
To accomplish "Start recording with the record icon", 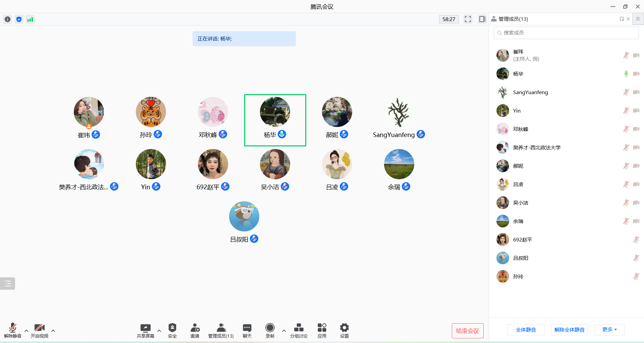I will coord(270,328).
